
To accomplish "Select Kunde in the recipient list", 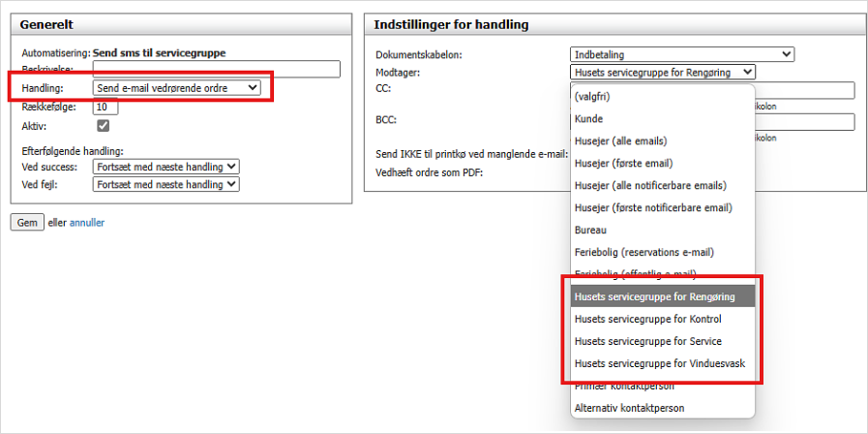I will 663,118.
